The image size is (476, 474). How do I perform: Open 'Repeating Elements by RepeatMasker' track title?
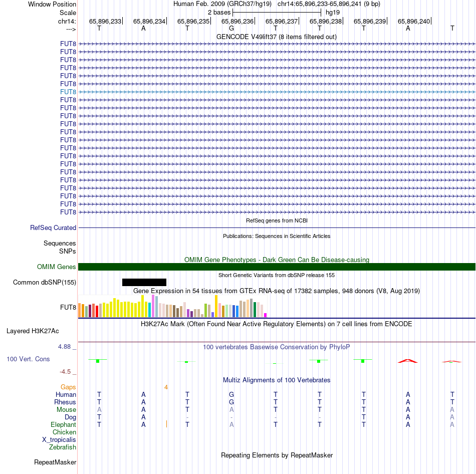[277, 455]
